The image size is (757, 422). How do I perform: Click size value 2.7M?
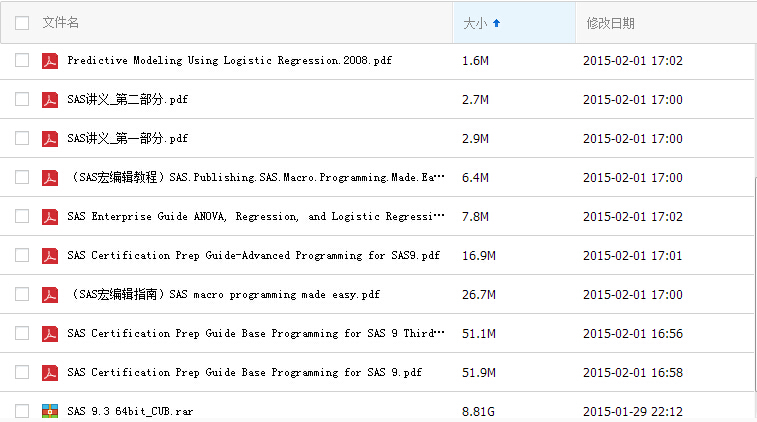pyautogui.click(x=476, y=100)
